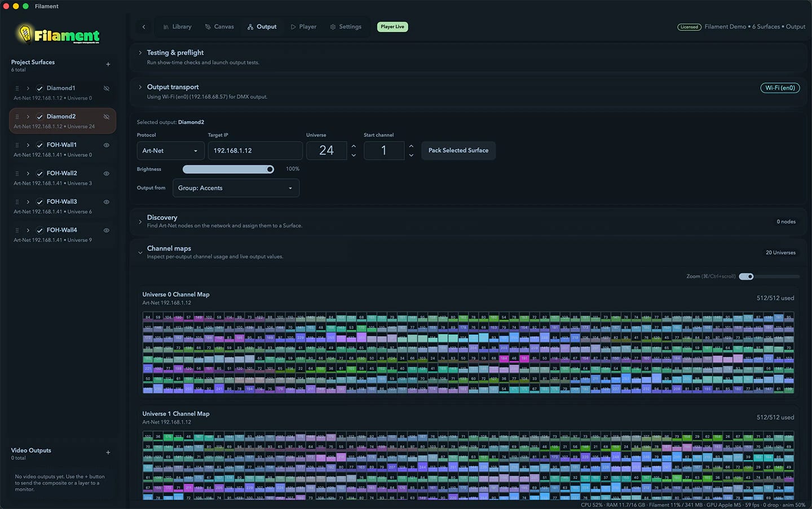The image size is (812, 509).
Task: Click the '0 nodes' label
Action: coord(786,222)
